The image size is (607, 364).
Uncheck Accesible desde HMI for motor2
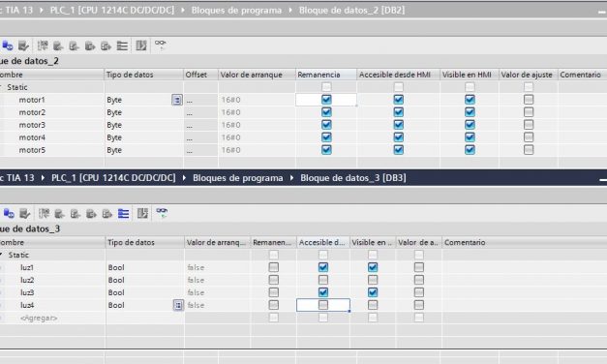pyautogui.click(x=398, y=112)
